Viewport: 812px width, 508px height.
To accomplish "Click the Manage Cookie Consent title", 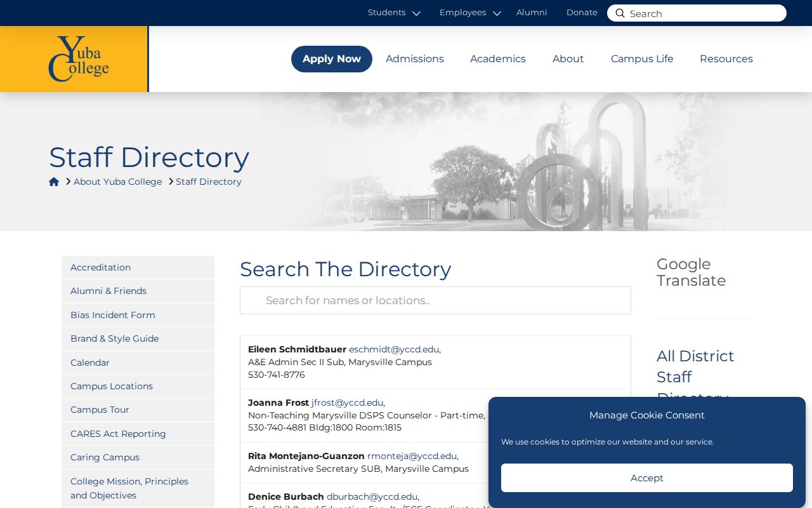I will point(647,415).
